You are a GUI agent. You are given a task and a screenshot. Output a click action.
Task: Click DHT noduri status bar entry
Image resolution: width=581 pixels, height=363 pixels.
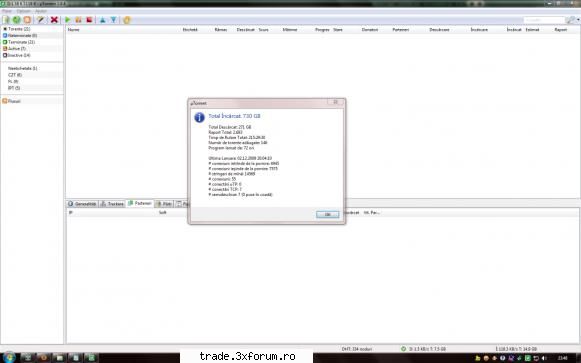coord(356,349)
